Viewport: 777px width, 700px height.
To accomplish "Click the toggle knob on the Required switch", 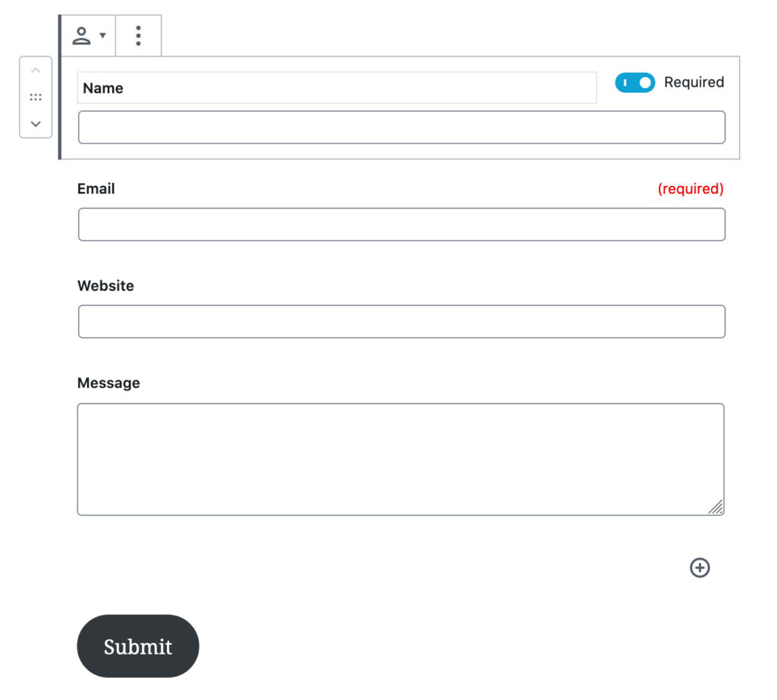I will (644, 82).
